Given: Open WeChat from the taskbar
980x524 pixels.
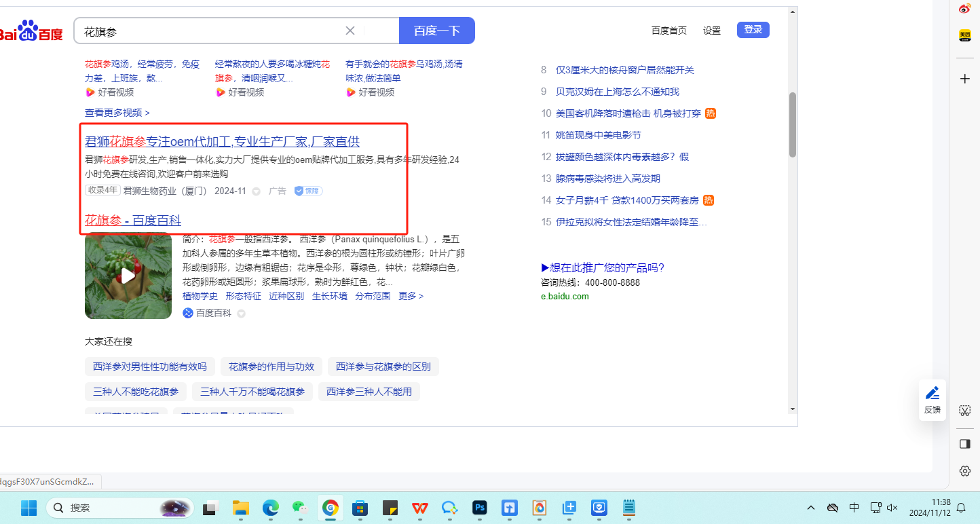Looking at the screenshot, I should coord(300,508).
